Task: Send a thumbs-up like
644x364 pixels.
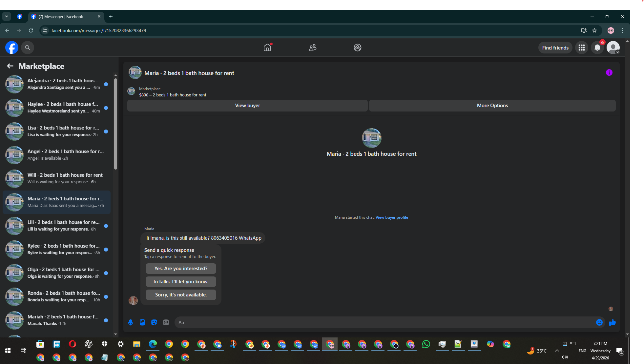Action: 612,322
